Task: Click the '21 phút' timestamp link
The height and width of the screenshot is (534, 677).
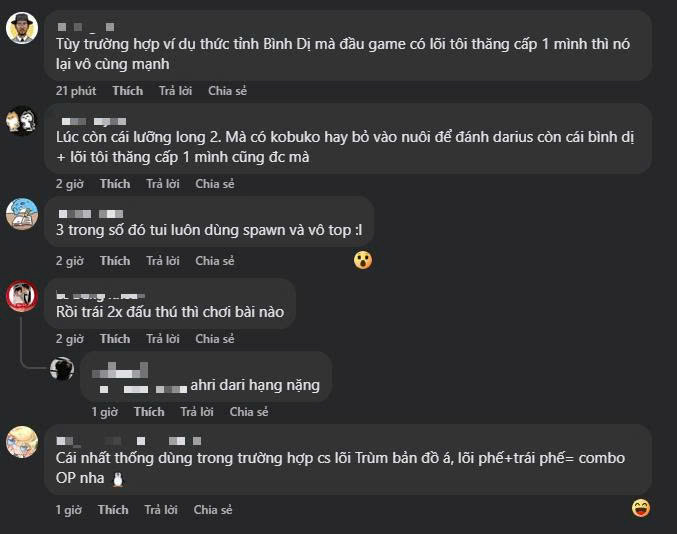Action: (x=76, y=91)
